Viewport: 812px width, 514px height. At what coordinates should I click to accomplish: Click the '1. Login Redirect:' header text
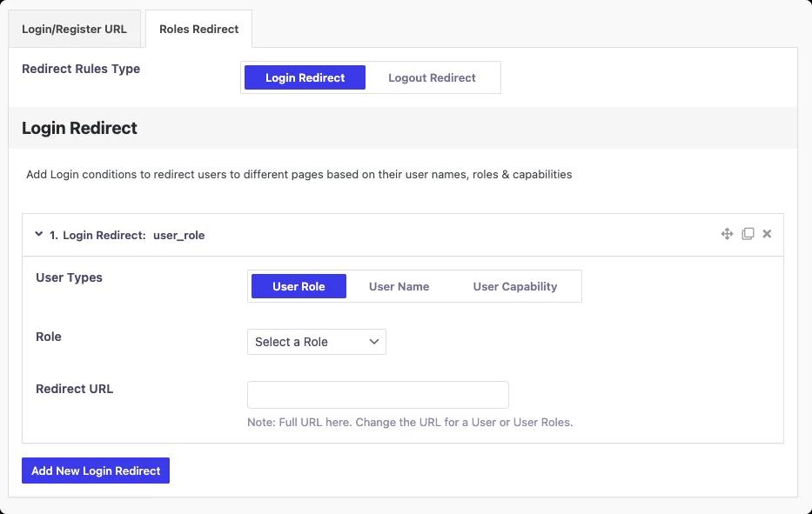click(97, 235)
